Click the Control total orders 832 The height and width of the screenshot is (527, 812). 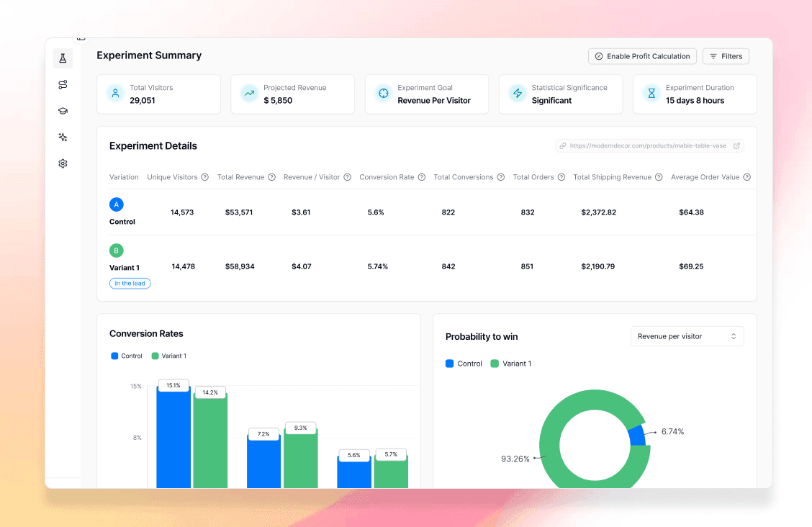coord(528,212)
